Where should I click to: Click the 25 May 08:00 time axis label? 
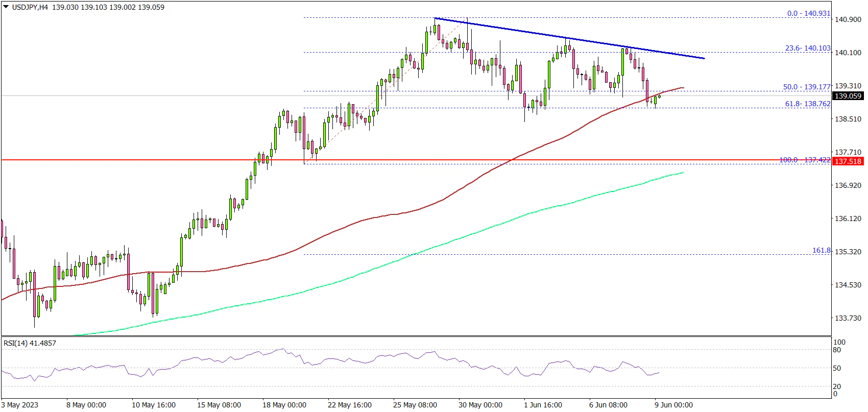(415, 405)
